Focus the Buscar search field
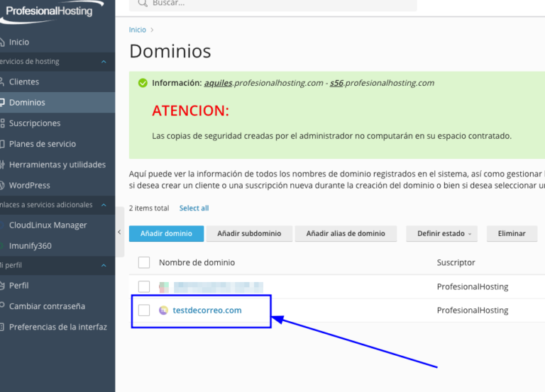The image size is (545, 392). tap(272, 4)
